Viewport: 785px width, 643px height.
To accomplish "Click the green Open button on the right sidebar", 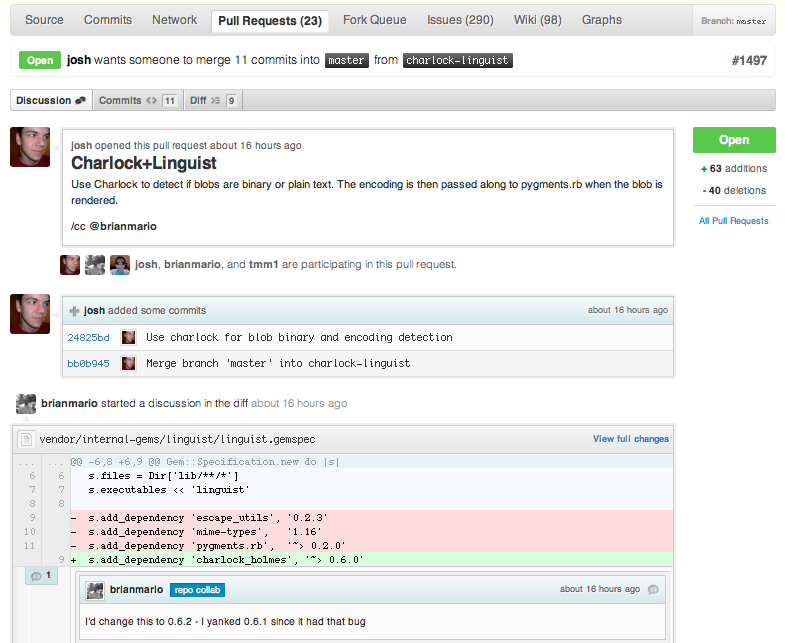I will [734, 140].
